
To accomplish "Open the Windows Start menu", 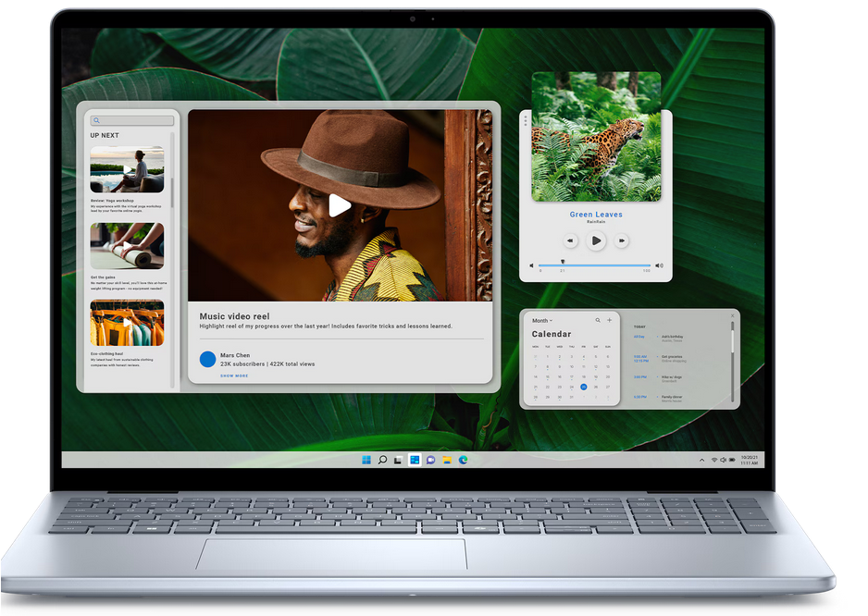I will (366, 460).
